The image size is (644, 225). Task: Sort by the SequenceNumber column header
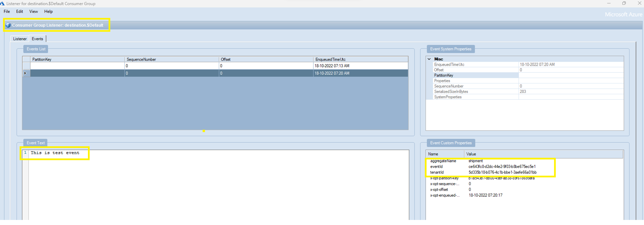pyautogui.click(x=172, y=59)
